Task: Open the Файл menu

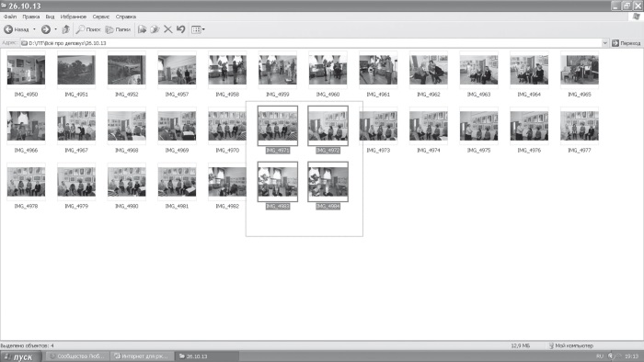Action: click(x=10, y=17)
